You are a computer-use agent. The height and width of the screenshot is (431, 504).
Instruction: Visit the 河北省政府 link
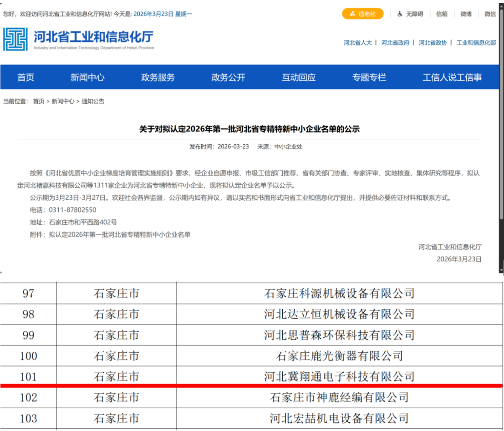(395, 43)
